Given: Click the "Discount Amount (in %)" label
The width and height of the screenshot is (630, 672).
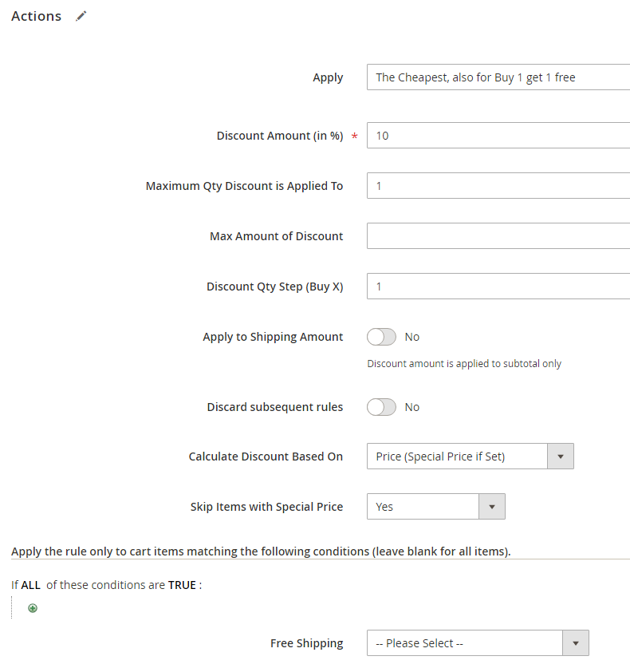Looking at the screenshot, I should (279, 136).
